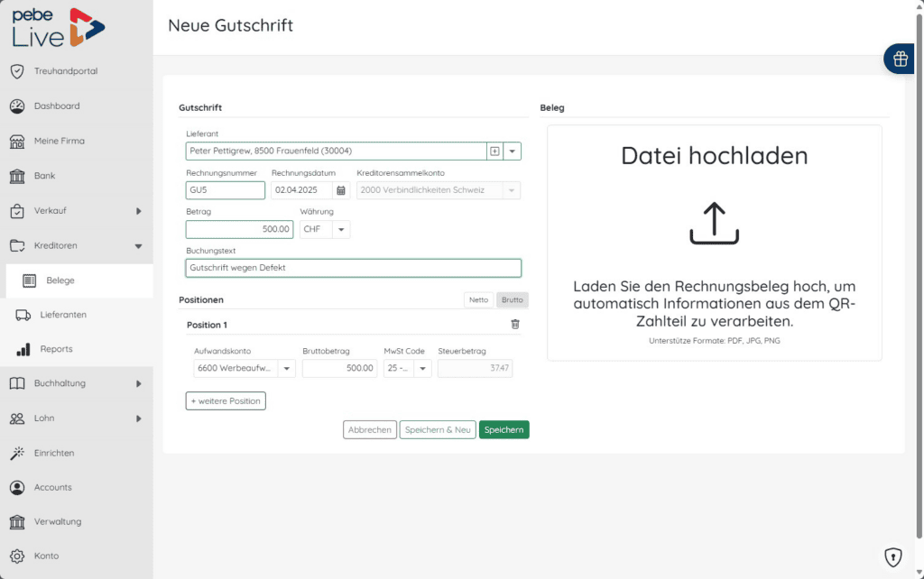Expand the Buchhaltung submenu arrow
924x579 pixels.
138,383
